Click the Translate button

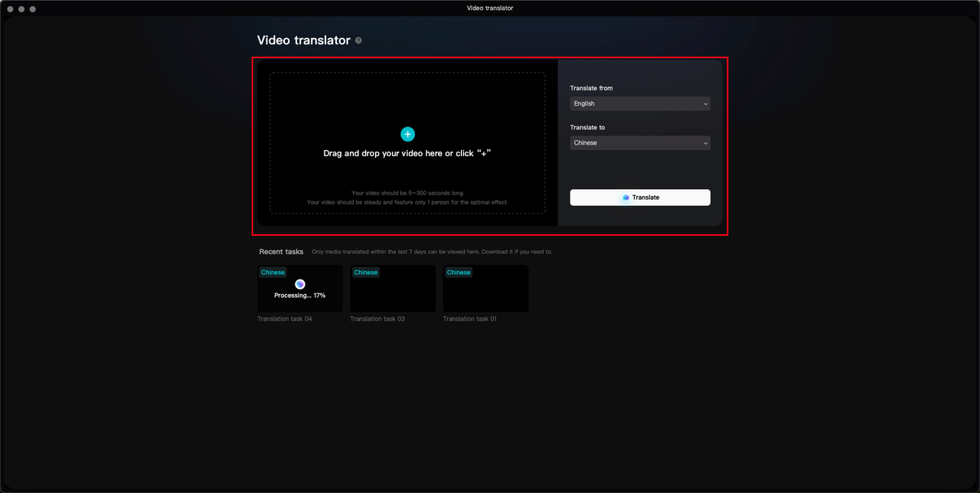(x=640, y=198)
